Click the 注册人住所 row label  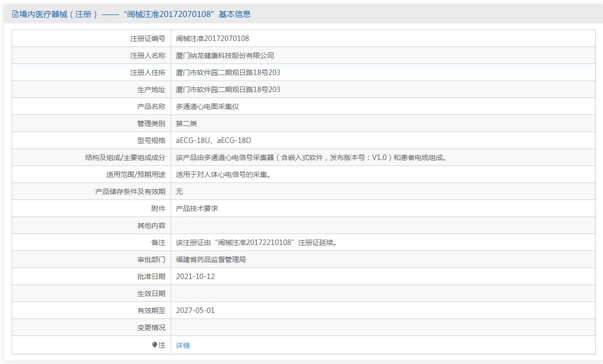click(x=148, y=72)
